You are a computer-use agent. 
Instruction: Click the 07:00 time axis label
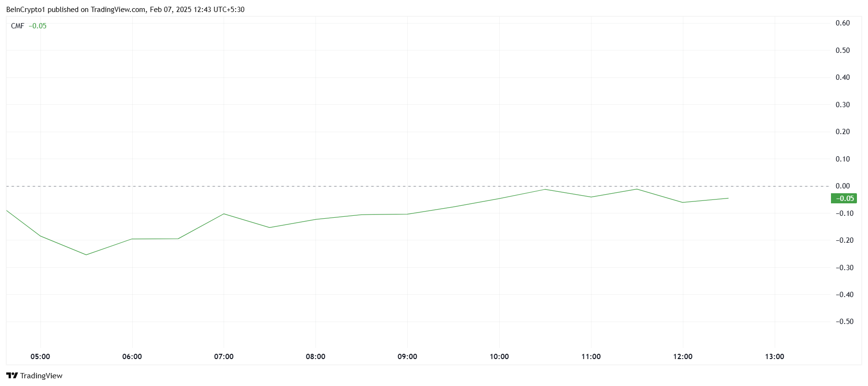point(224,357)
